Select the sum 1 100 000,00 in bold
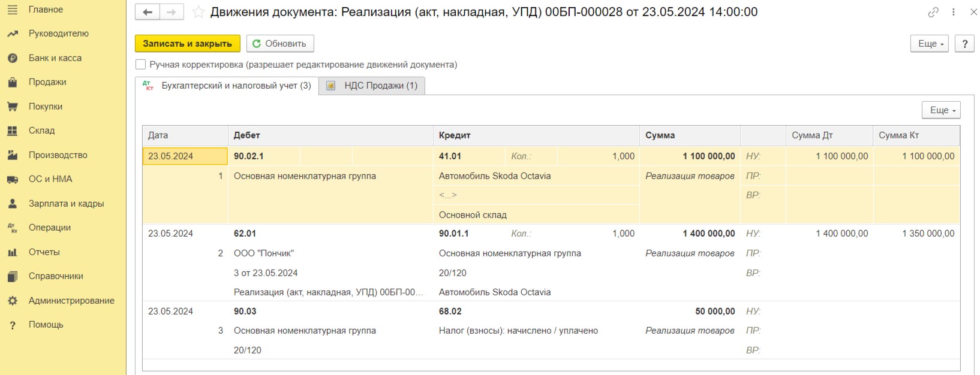This screenshot has height=375, width=980. [708, 156]
